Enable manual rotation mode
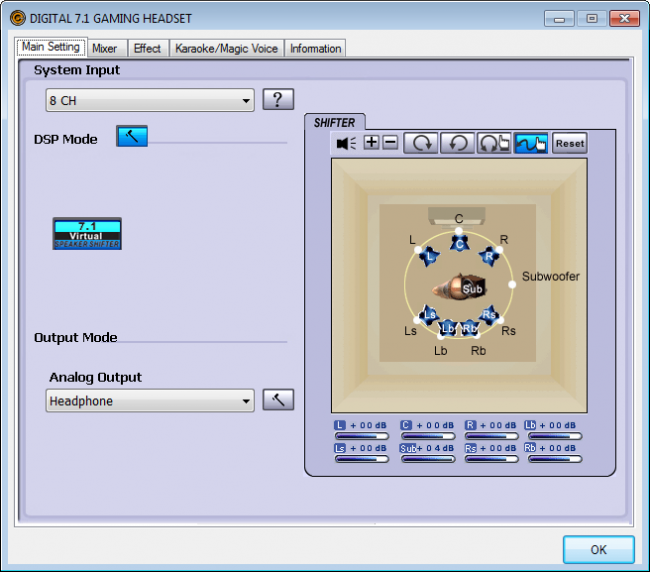The height and width of the screenshot is (572, 650). (494, 143)
